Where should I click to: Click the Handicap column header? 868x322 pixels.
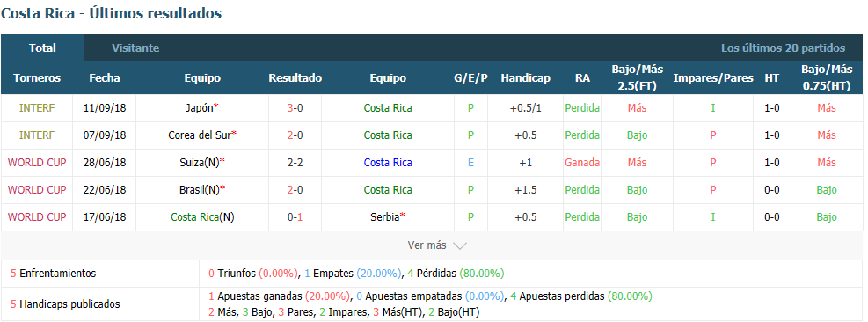pos(525,78)
